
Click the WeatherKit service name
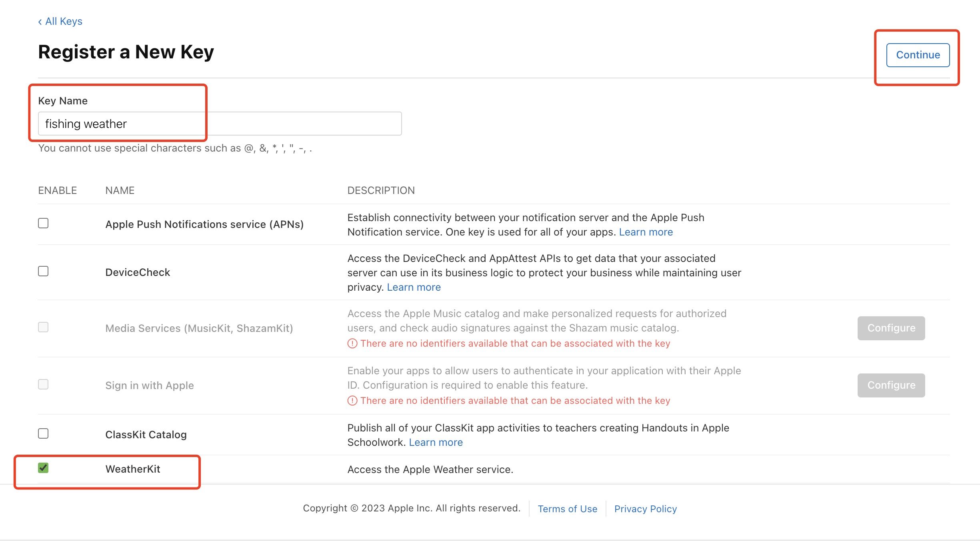132,469
